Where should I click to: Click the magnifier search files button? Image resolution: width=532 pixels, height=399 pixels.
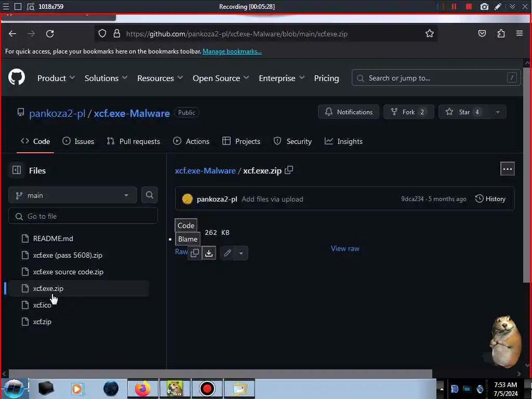coord(149,195)
